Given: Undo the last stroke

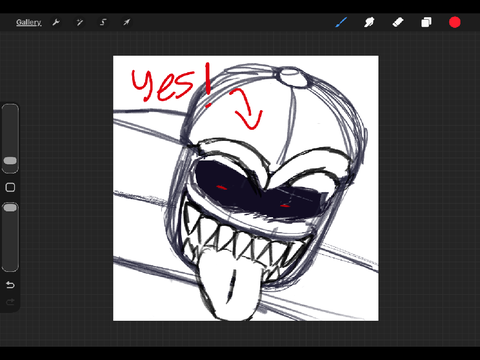Looking at the screenshot, I should click(x=10, y=285).
